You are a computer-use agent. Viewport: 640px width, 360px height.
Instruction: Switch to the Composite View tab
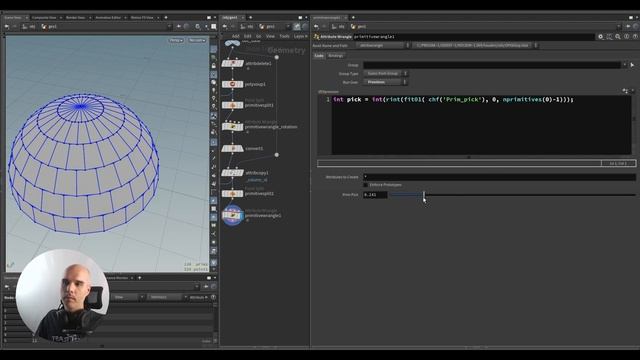click(x=44, y=18)
